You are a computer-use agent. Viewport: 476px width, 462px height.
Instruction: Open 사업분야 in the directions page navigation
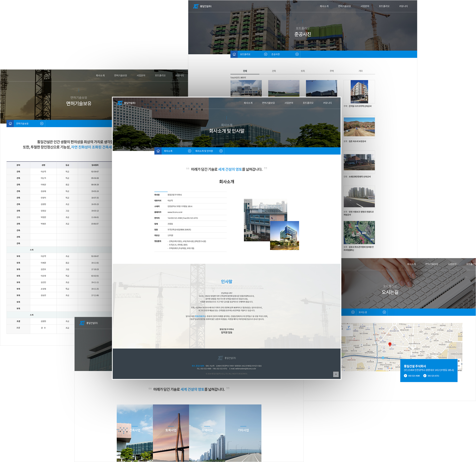452,264
